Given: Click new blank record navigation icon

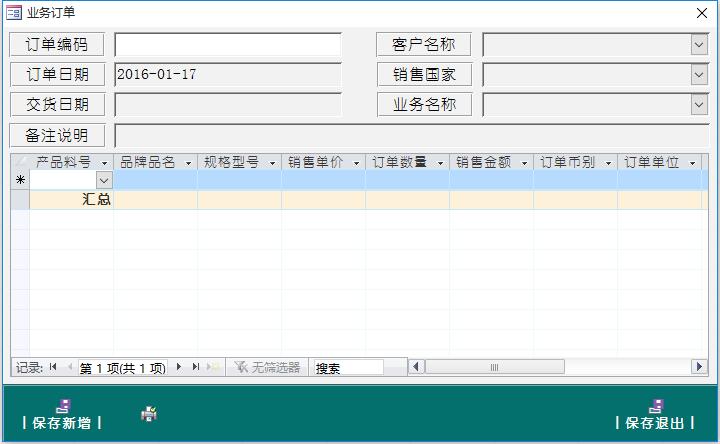Looking at the screenshot, I should [213, 367].
